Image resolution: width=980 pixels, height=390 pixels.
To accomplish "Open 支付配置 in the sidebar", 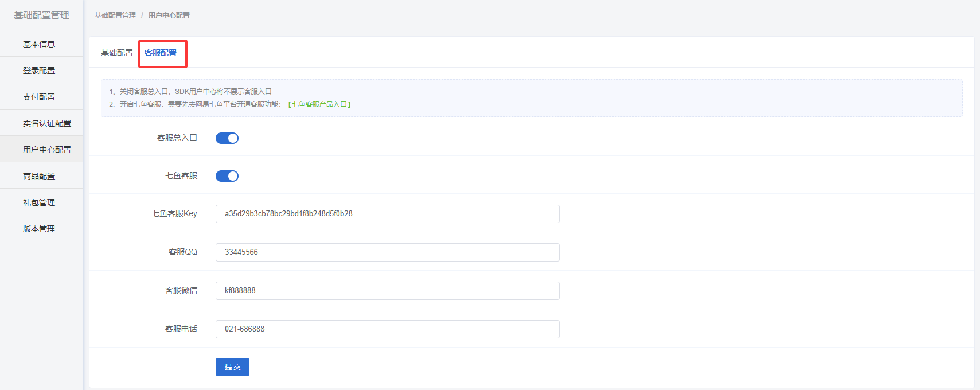I will tap(41, 97).
